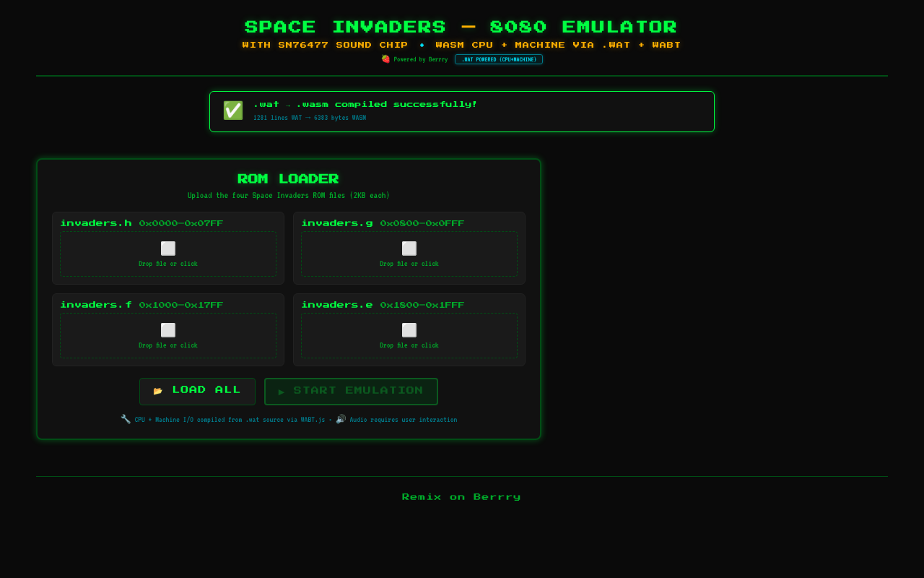Click the strawberry Berrry icon in the header

click(x=387, y=59)
